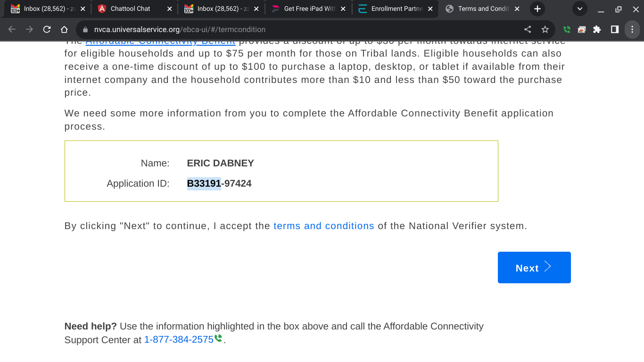This screenshot has height=362, width=644.
Task: Switch to the Enrollment Partner tab
Action: [x=395, y=8]
